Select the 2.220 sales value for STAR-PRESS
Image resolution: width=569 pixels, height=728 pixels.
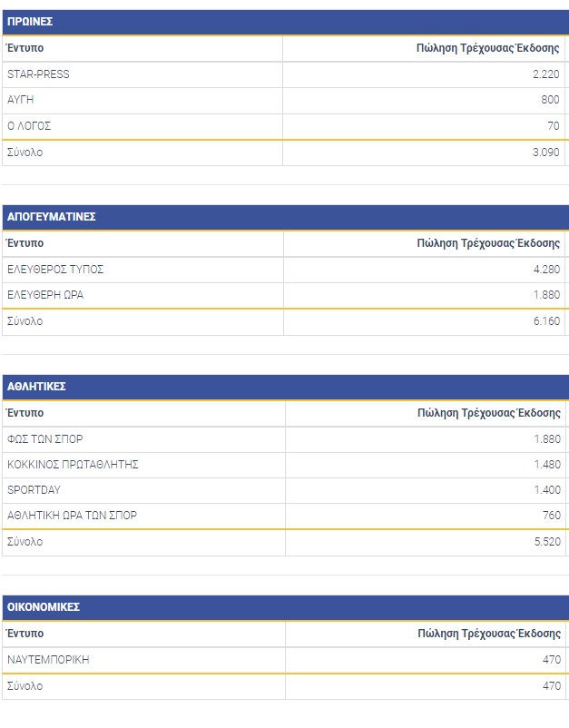(x=546, y=74)
